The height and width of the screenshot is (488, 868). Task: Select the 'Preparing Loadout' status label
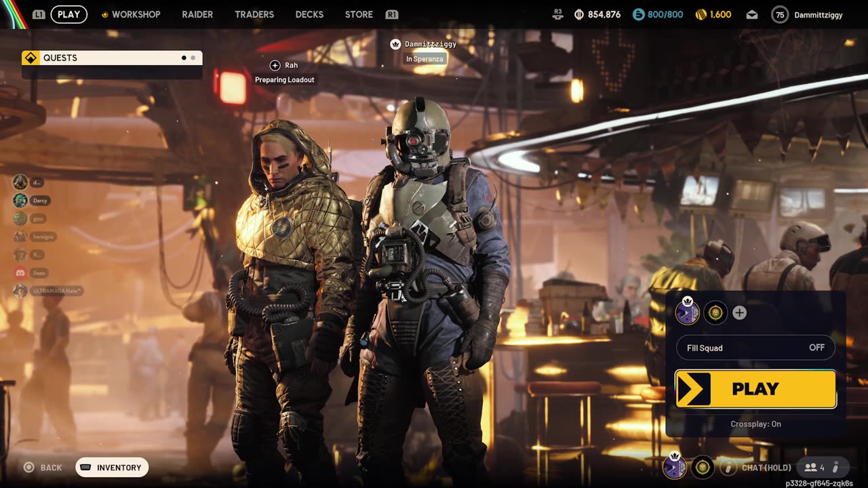tap(284, 79)
